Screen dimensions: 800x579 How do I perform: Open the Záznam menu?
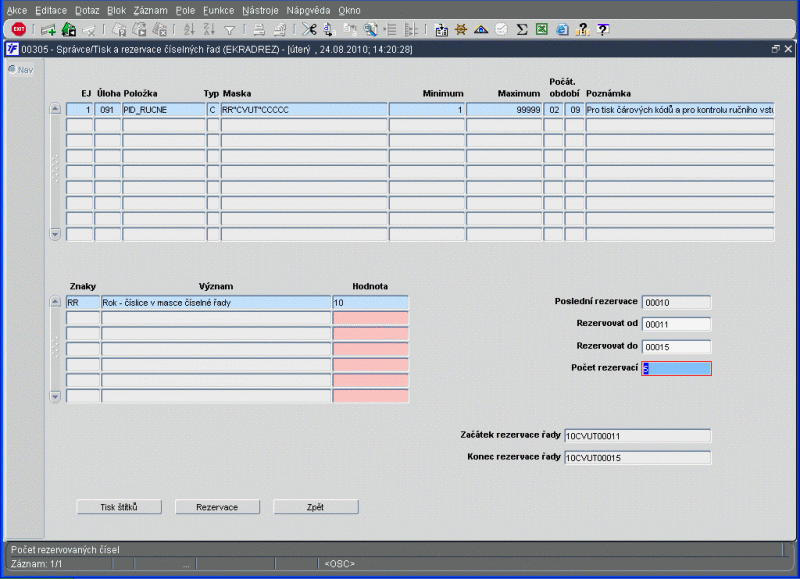(151, 10)
